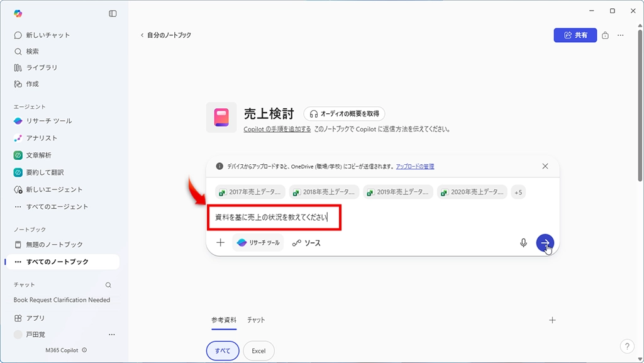Toggle the リサーチ ツール chip in prompt box

coord(258,243)
